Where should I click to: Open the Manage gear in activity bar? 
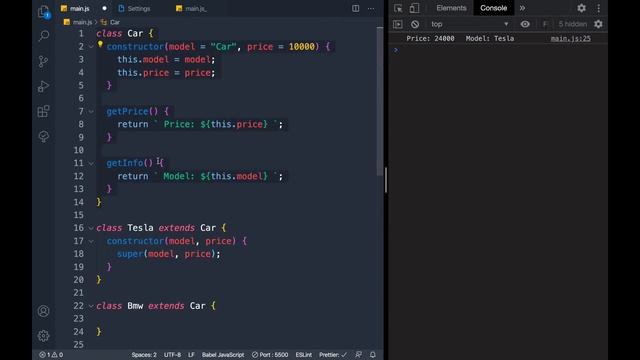[44, 336]
